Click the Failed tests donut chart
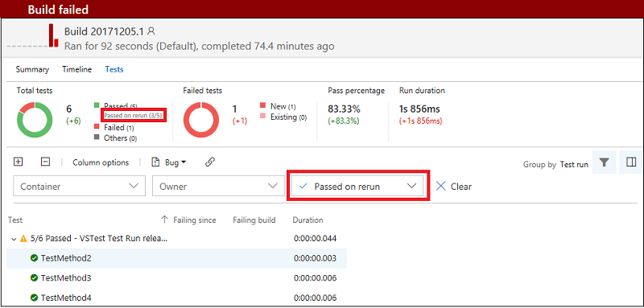This screenshot has width=644, height=308. (200, 119)
